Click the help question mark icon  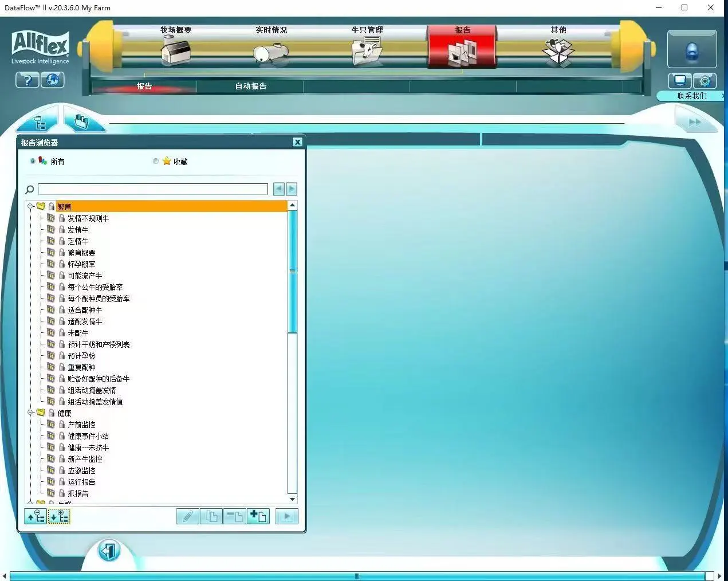[27, 80]
